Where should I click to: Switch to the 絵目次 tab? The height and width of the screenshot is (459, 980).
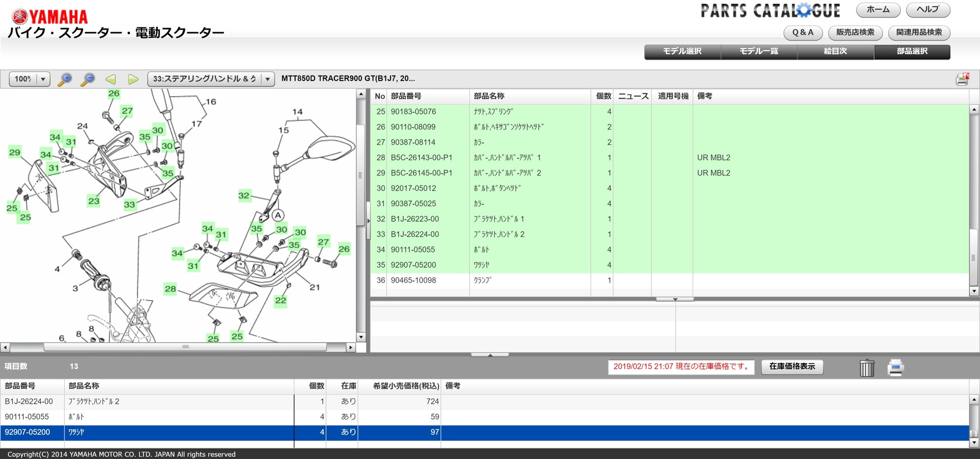pos(836,52)
